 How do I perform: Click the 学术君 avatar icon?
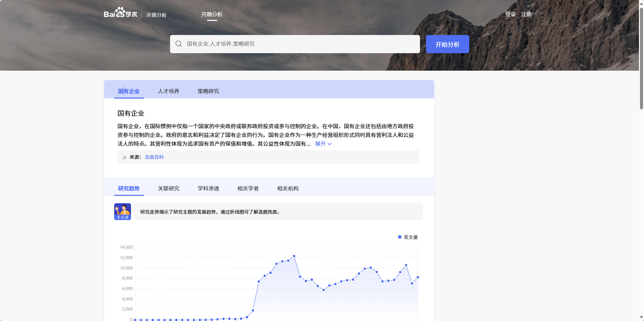coord(123,212)
